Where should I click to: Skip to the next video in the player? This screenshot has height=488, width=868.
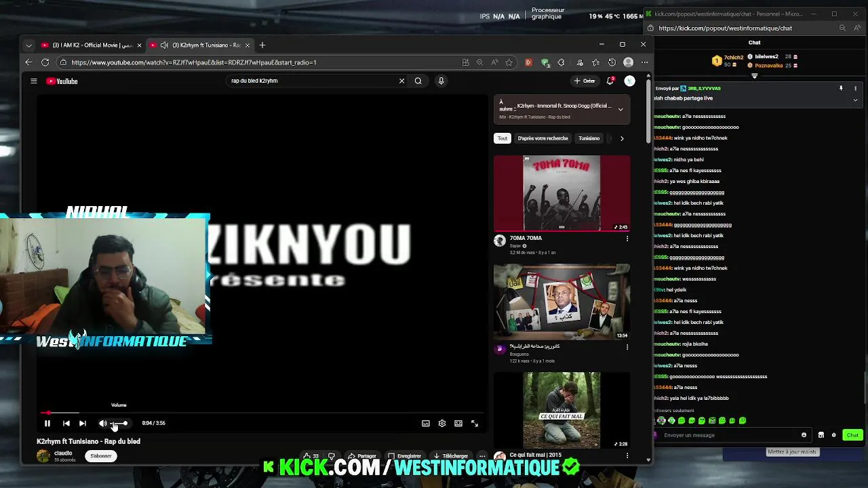point(83,423)
